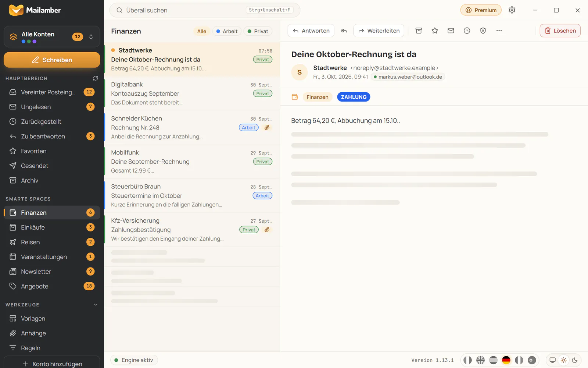Open attachment on Kfz-Versicherung email
This screenshot has height=368, width=588.
click(267, 229)
